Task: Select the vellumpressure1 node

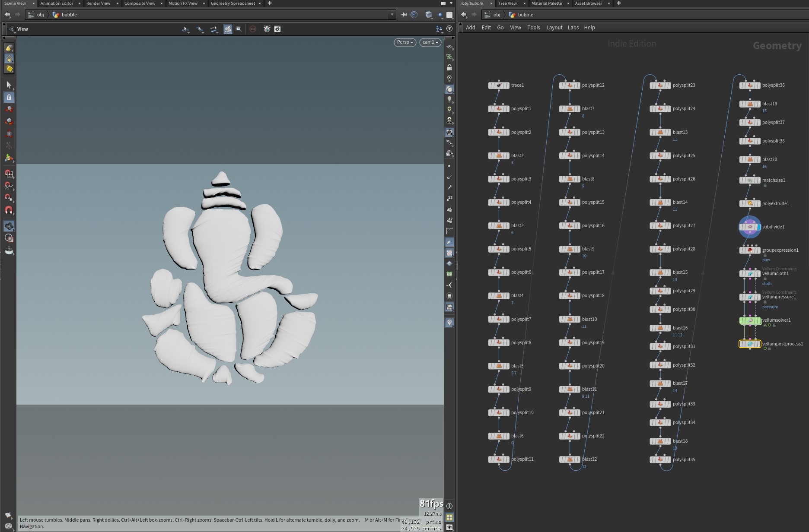Action: (750, 297)
